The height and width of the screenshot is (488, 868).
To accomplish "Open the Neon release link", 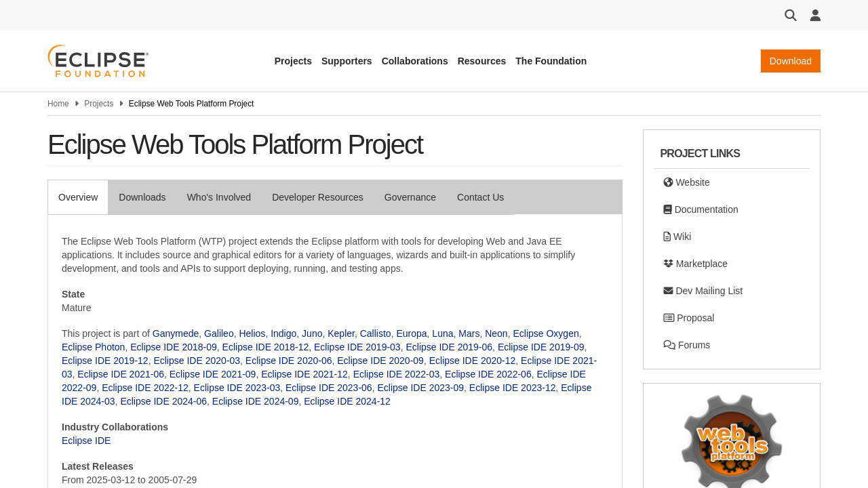I will pos(496,333).
